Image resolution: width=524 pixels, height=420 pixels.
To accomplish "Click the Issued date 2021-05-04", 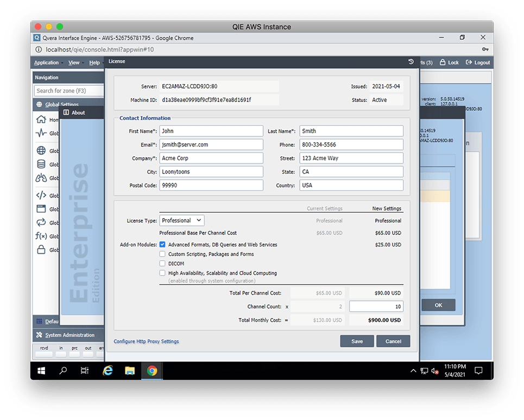I will pos(386,86).
